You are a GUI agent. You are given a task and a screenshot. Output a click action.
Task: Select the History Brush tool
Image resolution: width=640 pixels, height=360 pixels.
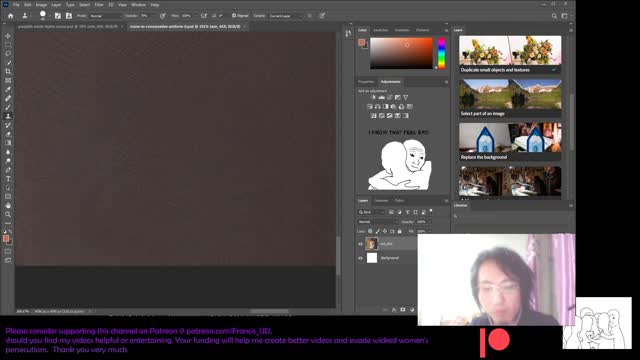tap(8, 125)
